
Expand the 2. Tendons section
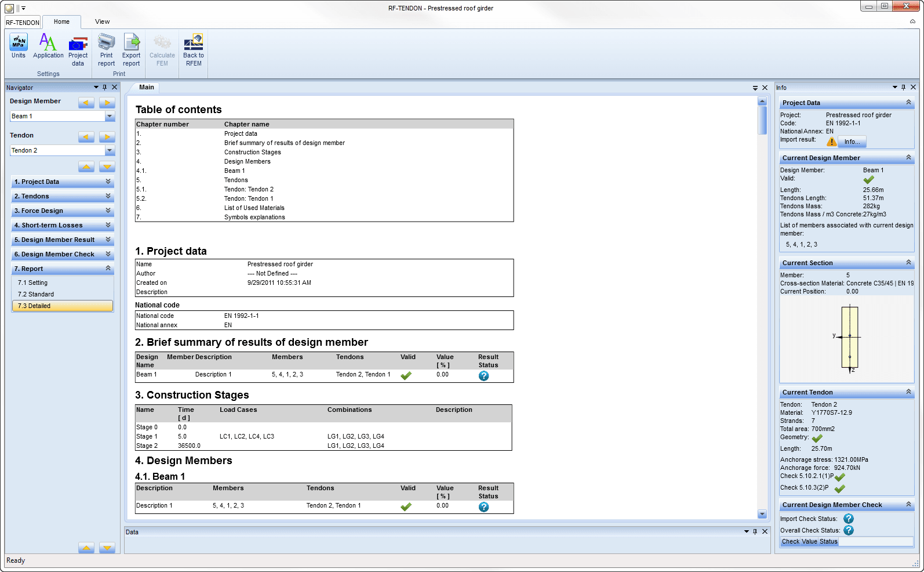pos(63,196)
